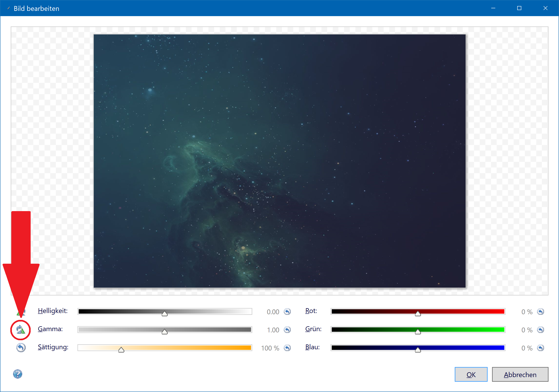Click the Grün value 0 %
The height and width of the screenshot is (392, 559).
(527, 330)
